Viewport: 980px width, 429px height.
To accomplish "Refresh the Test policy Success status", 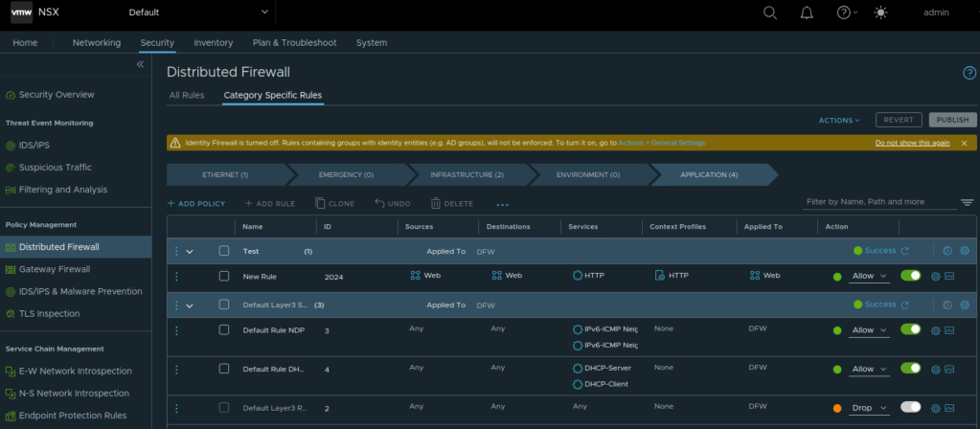I will click(905, 251).
